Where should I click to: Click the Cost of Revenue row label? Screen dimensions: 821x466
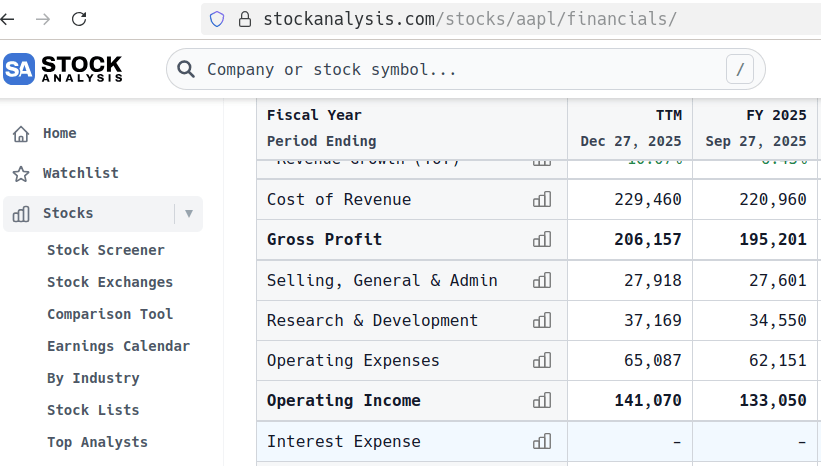click(x=339, y=199)
